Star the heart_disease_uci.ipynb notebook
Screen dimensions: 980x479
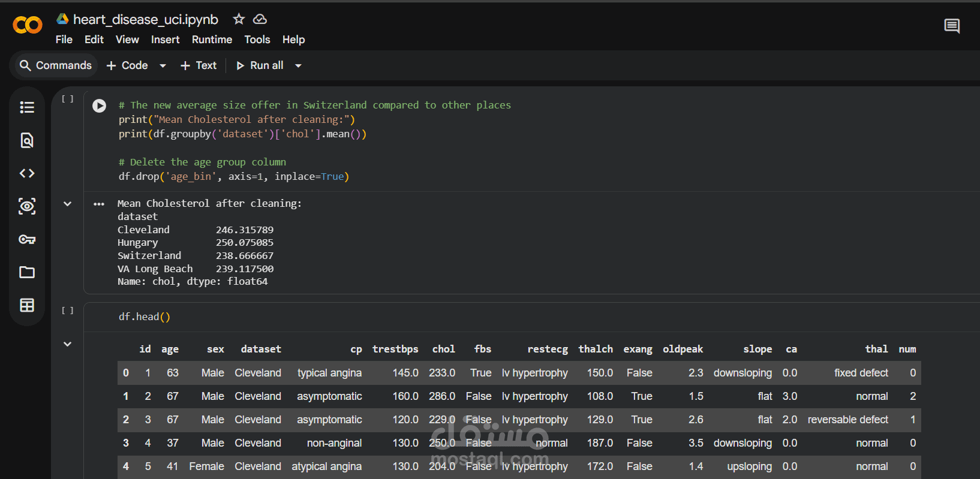[239, 19]
